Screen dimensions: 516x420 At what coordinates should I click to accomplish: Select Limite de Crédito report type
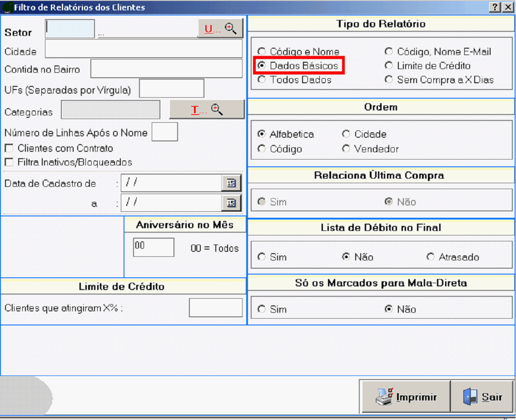pyautogui.click(x=389, y=66)
